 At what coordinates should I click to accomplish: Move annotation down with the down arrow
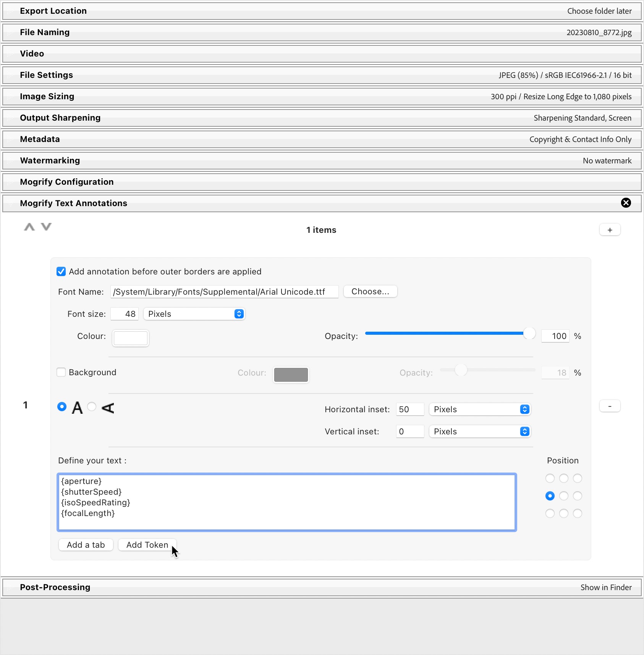pyautogui.click(x=46, y=227)
